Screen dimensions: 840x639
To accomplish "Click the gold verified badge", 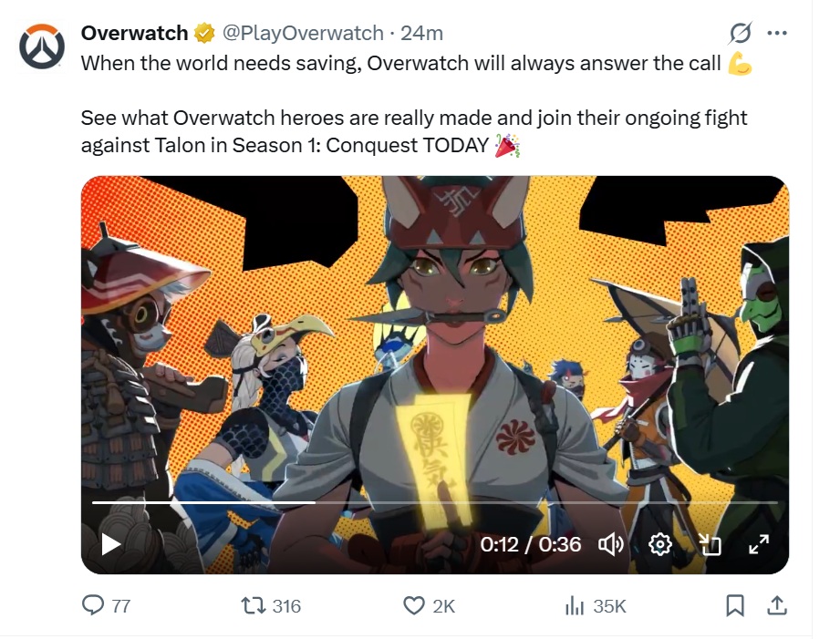I will tap(204, 33).
